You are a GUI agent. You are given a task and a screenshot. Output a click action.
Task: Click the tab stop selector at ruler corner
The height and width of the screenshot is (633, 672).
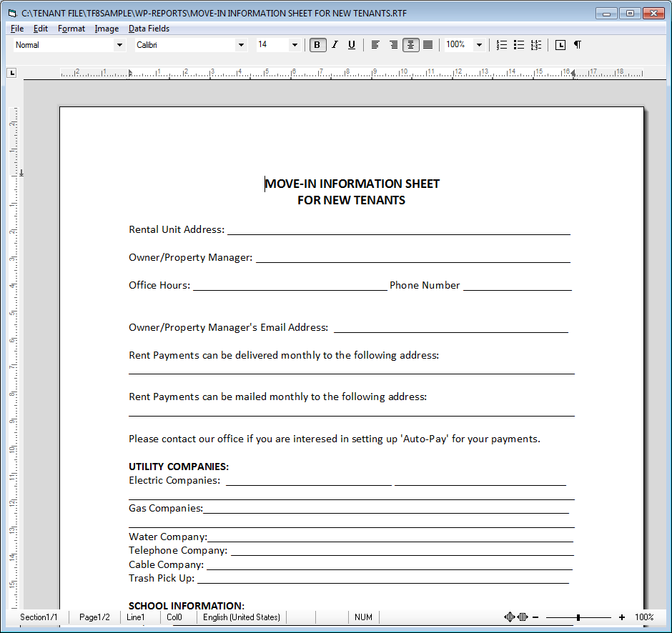11,73
